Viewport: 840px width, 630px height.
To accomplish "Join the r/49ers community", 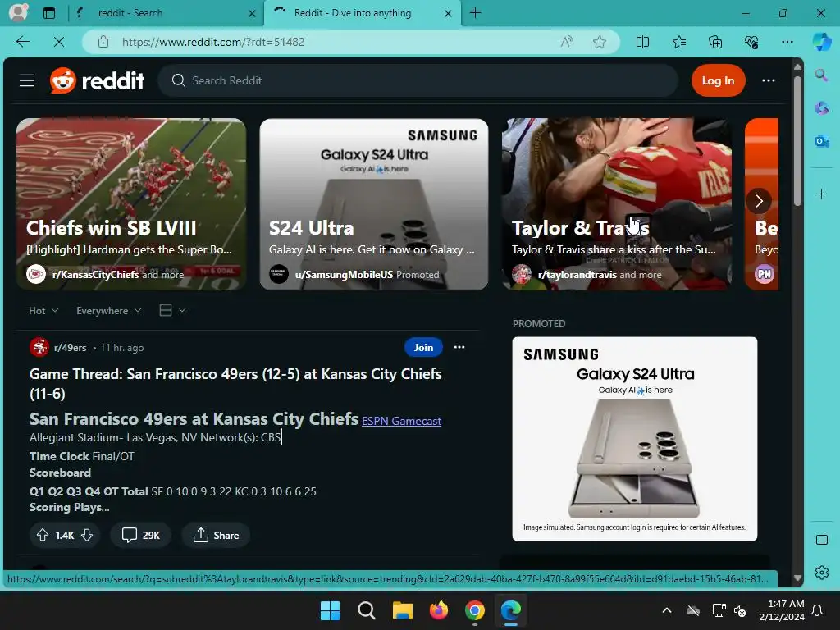I will point(423,347).
